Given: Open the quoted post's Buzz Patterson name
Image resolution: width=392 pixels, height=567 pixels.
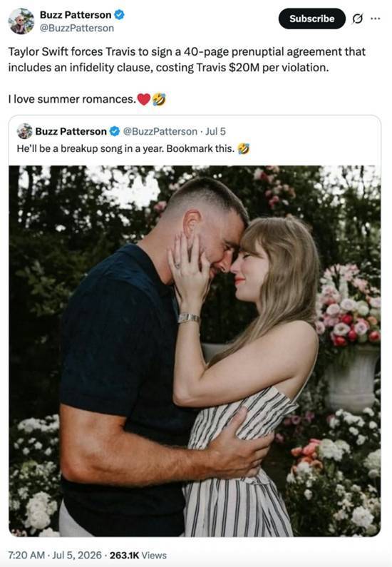Looking at the screenshot, I should pos(71,131).
